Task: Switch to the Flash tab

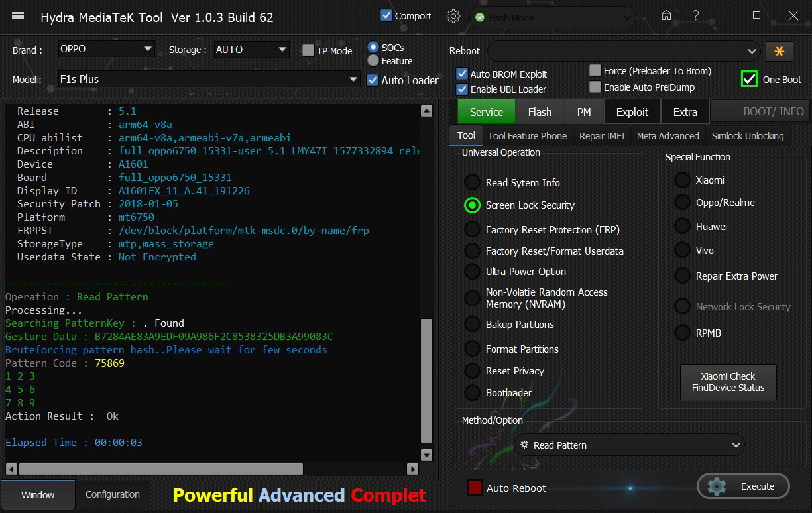Action: 540,112
